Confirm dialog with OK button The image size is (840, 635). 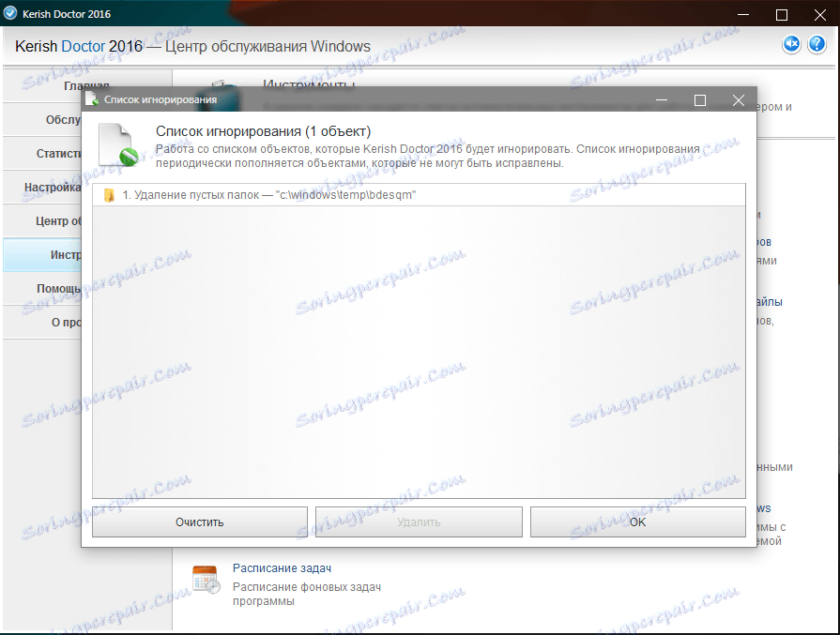point(637,522)
